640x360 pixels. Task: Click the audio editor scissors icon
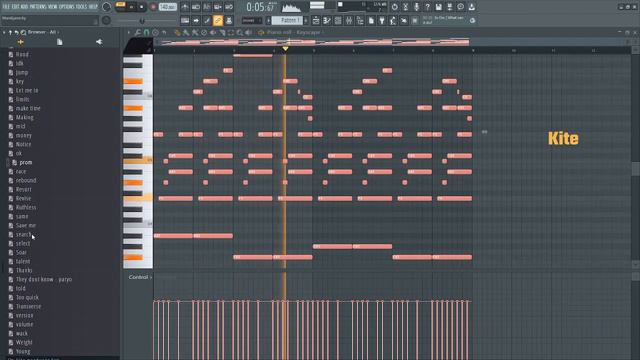point(405,7)
